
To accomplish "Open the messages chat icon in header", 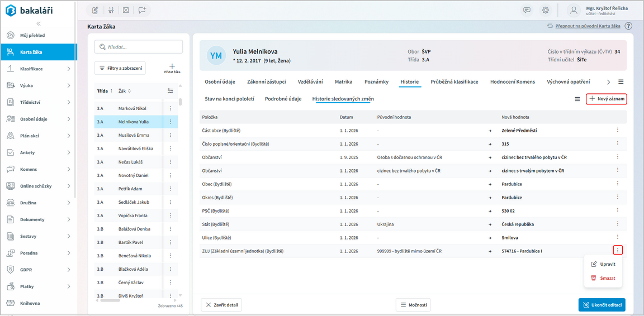I will [527, 10].
